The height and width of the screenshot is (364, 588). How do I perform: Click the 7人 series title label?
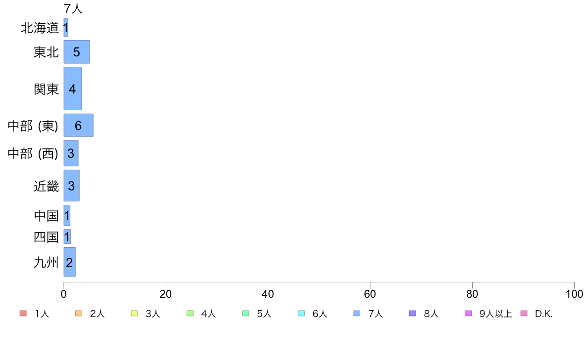tap(73, 8)
